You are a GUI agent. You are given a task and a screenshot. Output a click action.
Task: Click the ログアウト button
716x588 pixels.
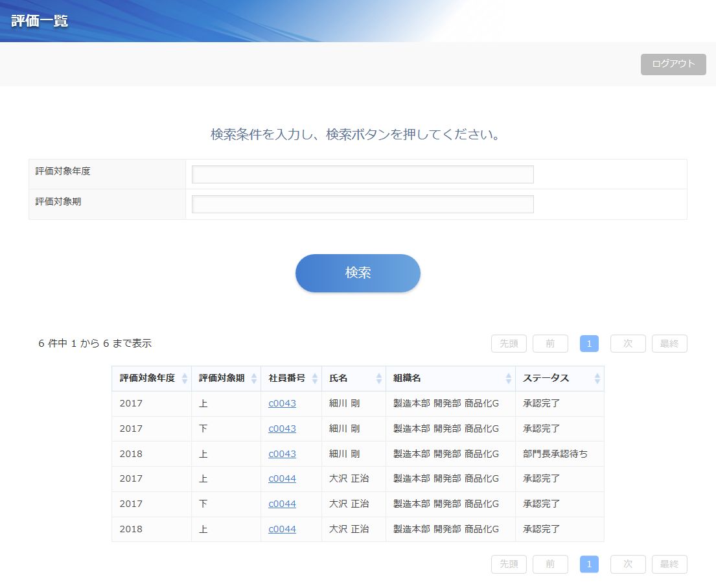coord(673,64)
